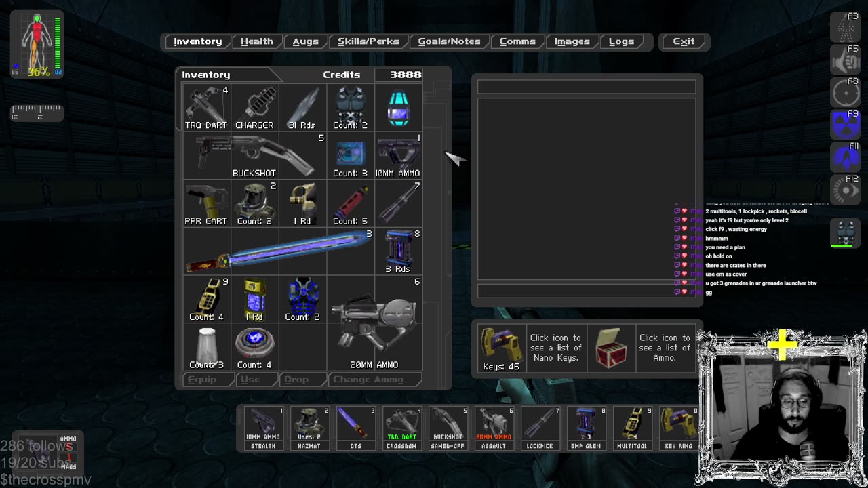This screenshot has width=868, height=488.
Task: Click the Keys: 46 label
Action: [501, 367]
